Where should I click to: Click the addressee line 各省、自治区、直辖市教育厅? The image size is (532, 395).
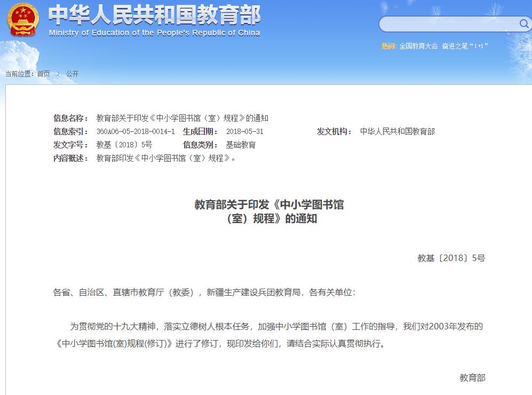[x=204, y=292]
